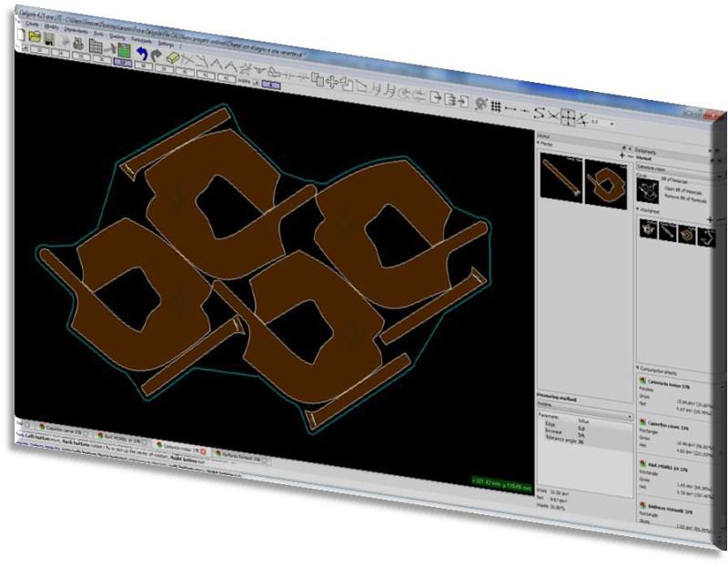Viewport: 728px width, 567px height.
Task: Open the small toolbar value dropdown arrow
Action: [x=612, y=124]
